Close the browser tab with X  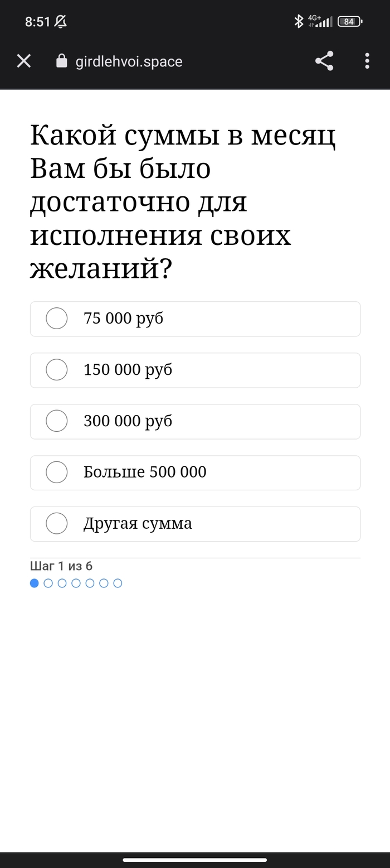(x=24, y=61)
